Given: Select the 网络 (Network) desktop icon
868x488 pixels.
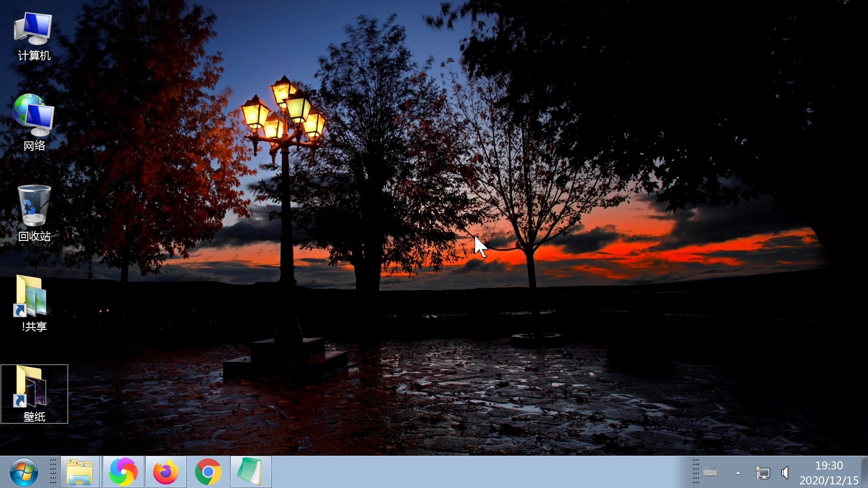Looking at the screenshot, I should (x=34, y=116).
